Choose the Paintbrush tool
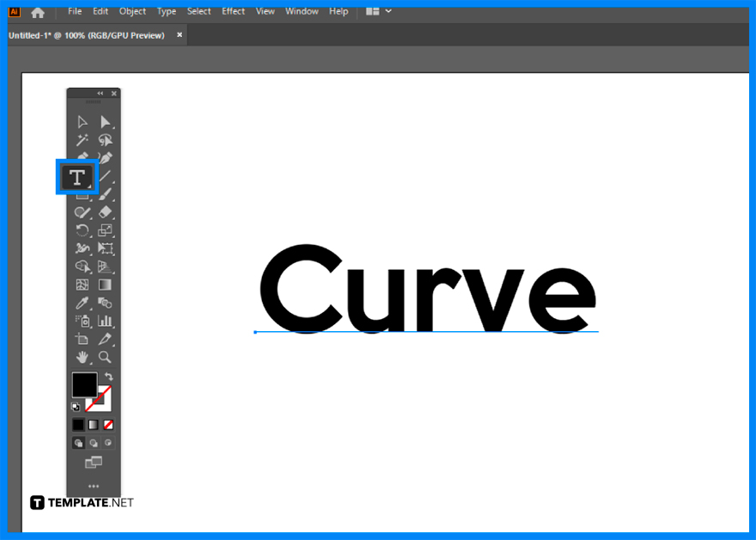This screenshot has width=756, height=540. tap(105, 193)
